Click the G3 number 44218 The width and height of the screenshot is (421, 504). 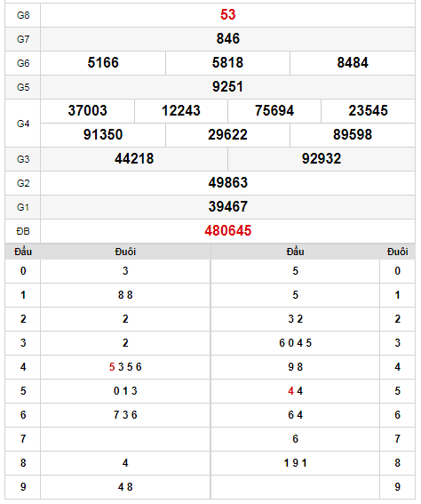(134, 159)
